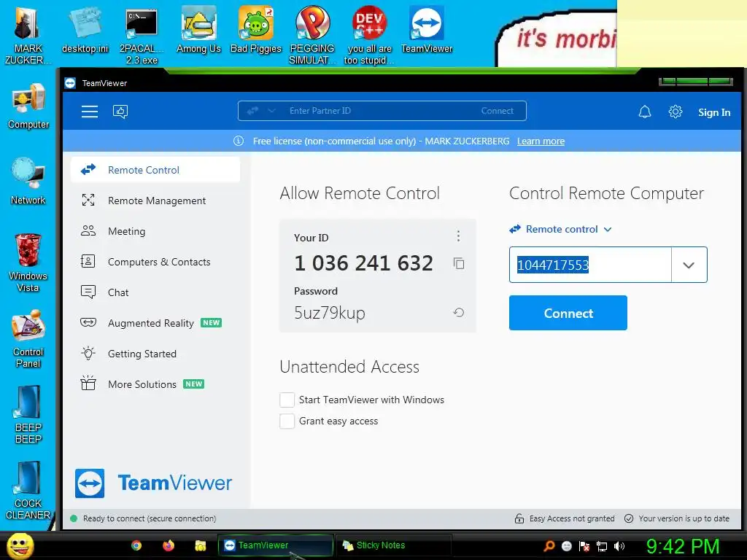Open Computers & Contacts
The height and width of the screenshot is (560, 747).
[x=155, y=262]
